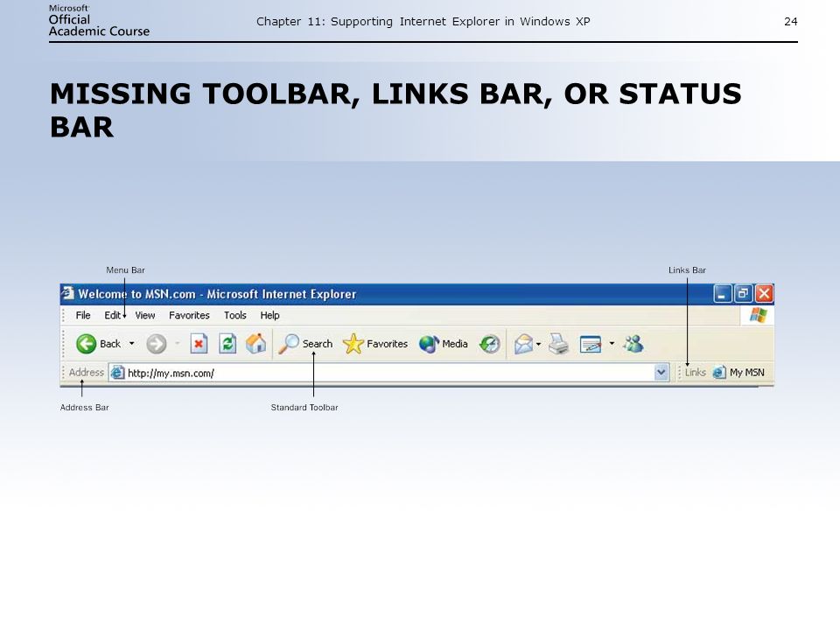Restore down the Internet Explorer window
The image size is (840, 630).
pos(743,294)
